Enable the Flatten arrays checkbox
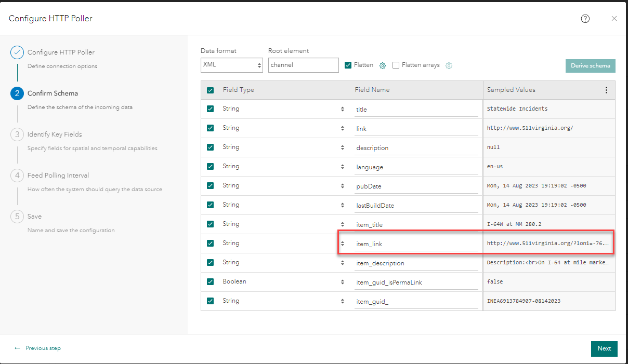 click(396, 65)
